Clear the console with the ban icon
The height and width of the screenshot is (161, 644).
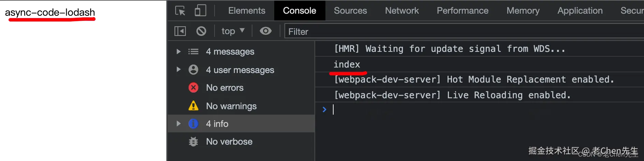(x=201, y=31)
